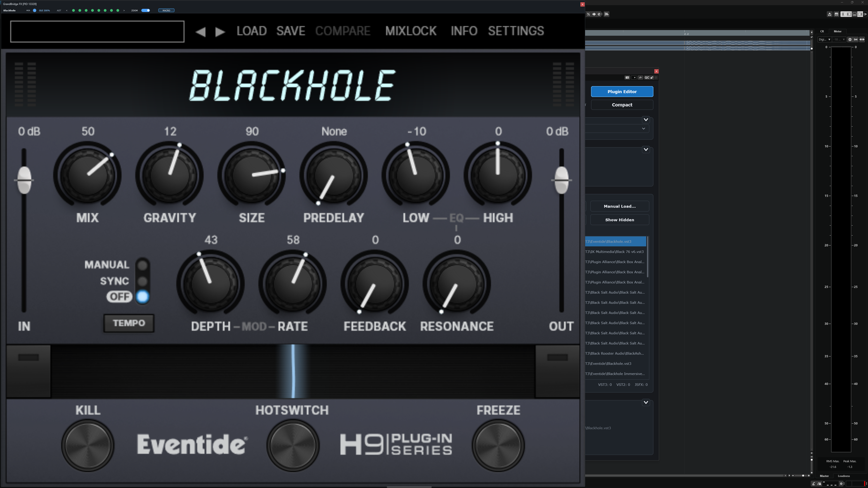The image size is (868, 488).
Task: Toggle the KILL footswitch
Action: [x=88, y=445]
